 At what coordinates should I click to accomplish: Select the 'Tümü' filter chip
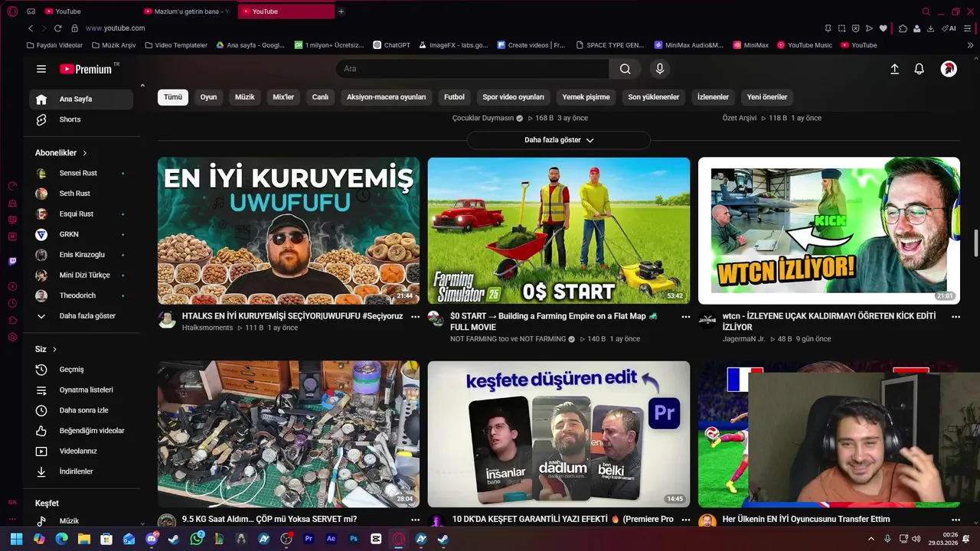tap(173, 97)
